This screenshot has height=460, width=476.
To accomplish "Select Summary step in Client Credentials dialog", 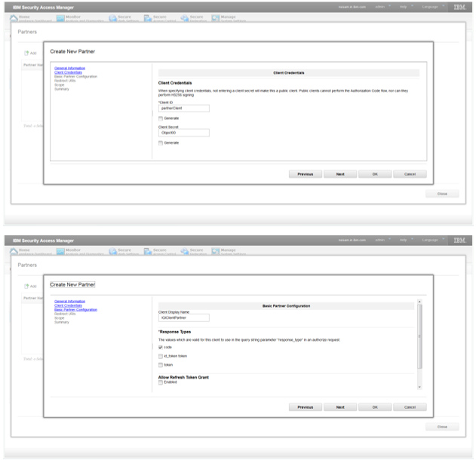I will point(62,89).
